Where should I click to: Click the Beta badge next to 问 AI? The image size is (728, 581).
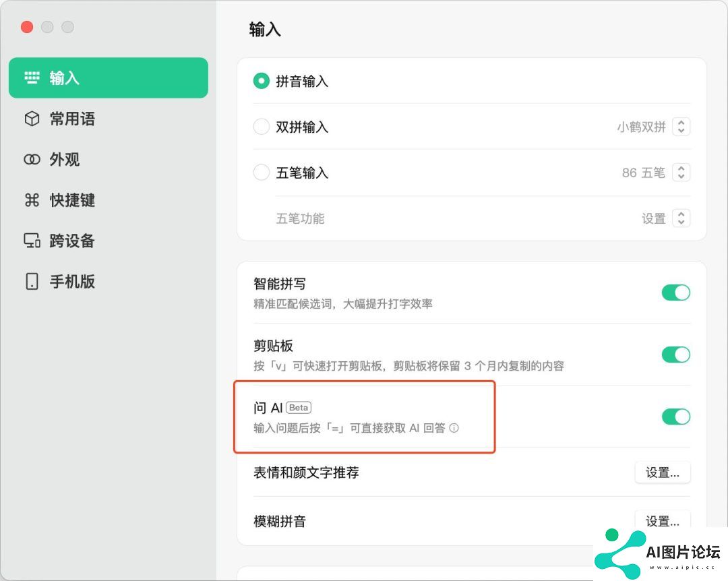299,407
